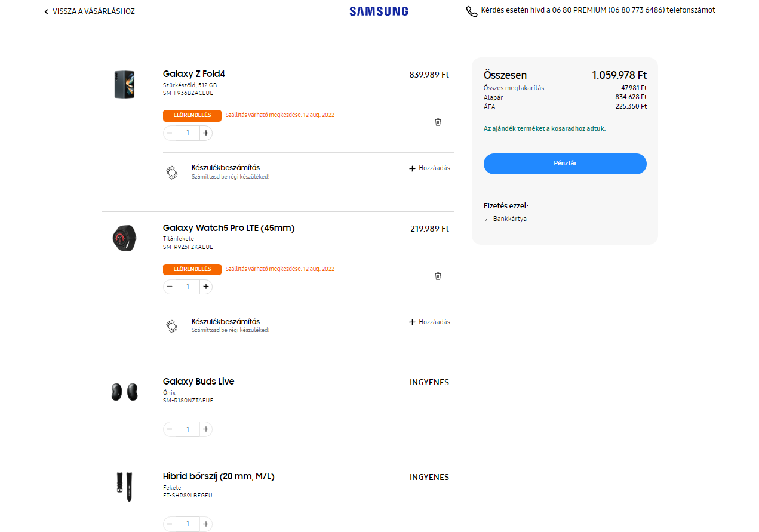Click the phone icon in header
Viewport: 759px width, 532px height.
[x=472, y=11]
